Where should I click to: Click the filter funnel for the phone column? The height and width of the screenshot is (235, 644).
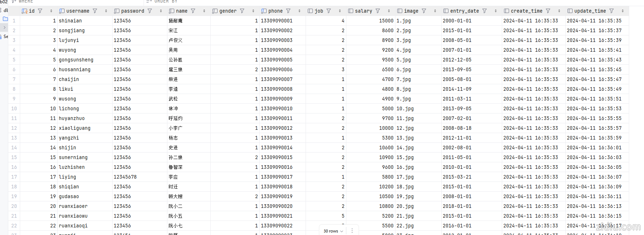[288, 11]
